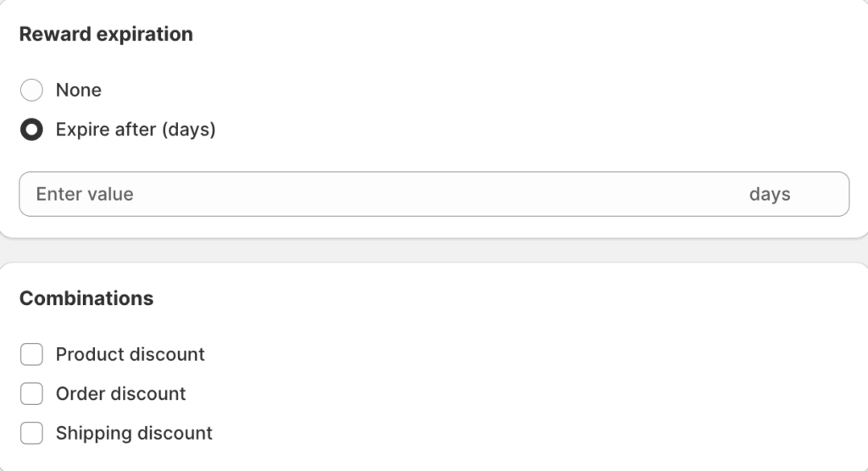Enable the Product discount checkbox

tap(31, 355)
